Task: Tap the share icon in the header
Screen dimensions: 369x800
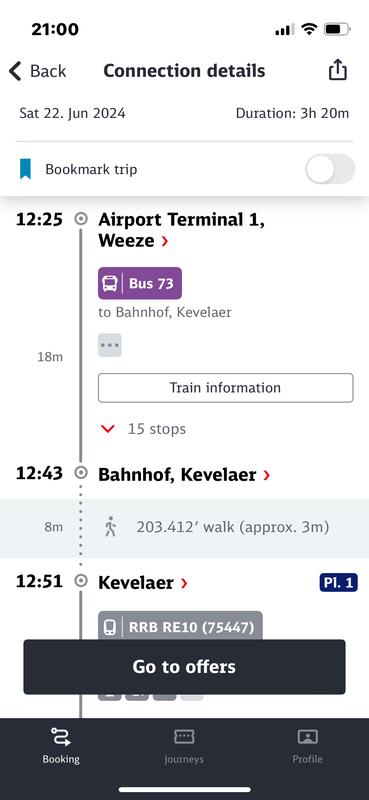Action: click(x=337, y=70)
